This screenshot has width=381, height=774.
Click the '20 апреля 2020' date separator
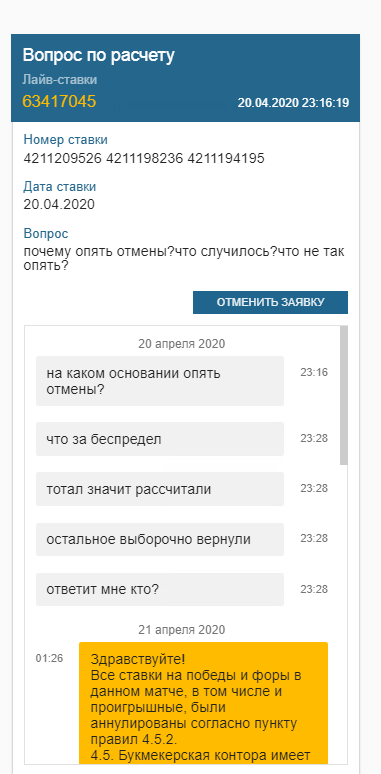182,344
